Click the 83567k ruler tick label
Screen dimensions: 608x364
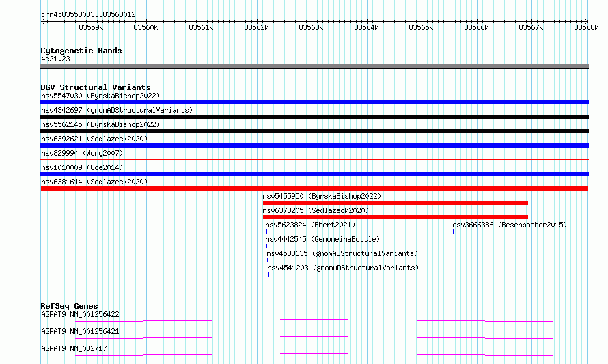pyautogui.click(x=531, y=27)
